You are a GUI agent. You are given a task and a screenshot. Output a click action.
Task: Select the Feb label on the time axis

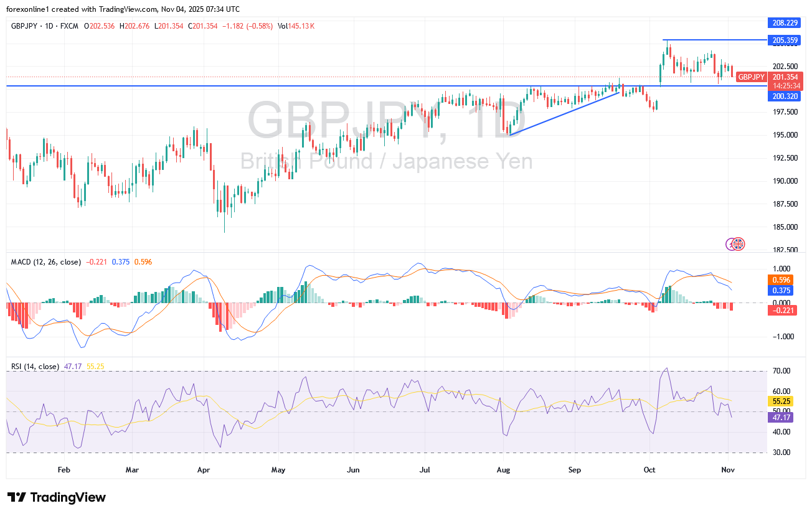(64, 471)
